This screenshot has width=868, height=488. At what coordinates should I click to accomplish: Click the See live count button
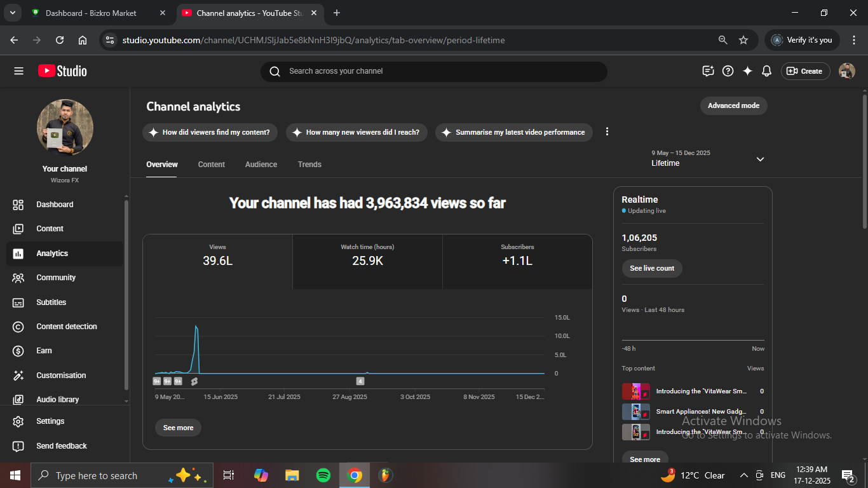(x=652, y=268)
